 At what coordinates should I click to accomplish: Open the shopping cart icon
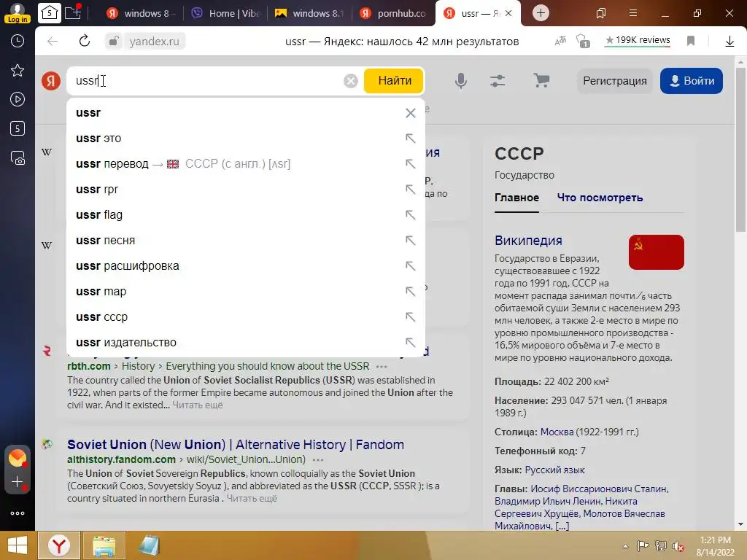[x=541, y=80]
